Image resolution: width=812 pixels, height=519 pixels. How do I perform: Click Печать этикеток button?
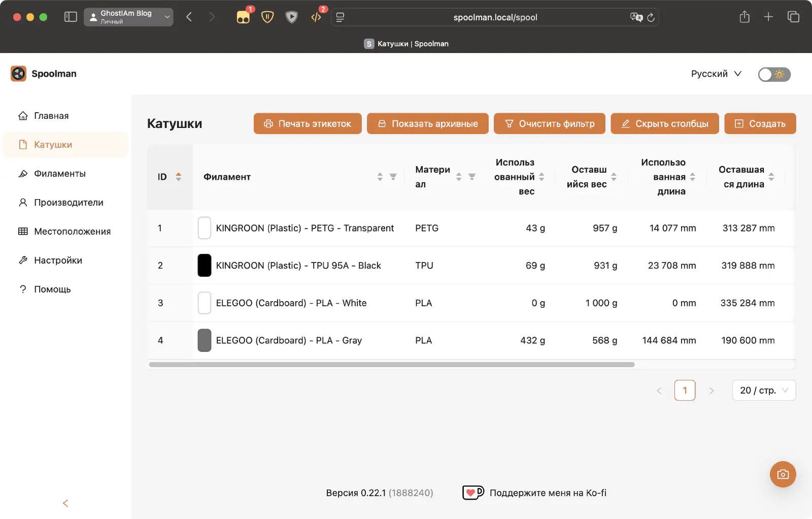(308, 123)
